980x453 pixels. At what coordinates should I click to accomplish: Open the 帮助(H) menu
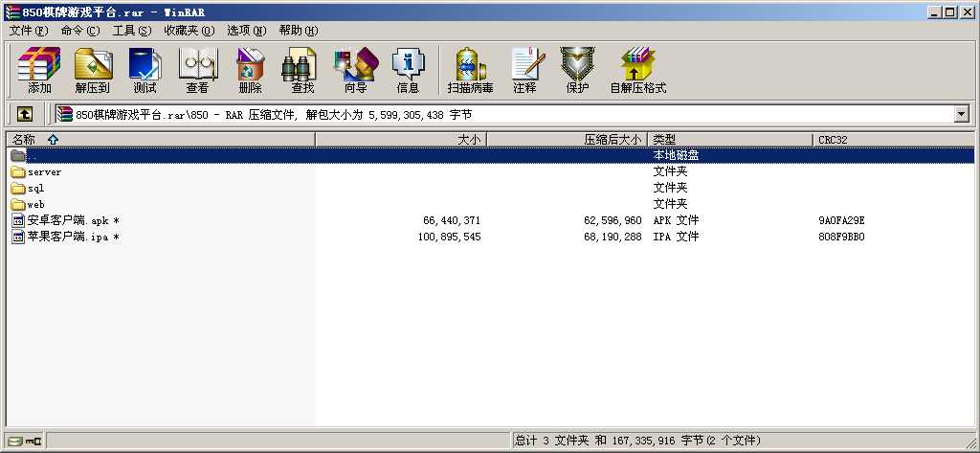tap(299, 30)
